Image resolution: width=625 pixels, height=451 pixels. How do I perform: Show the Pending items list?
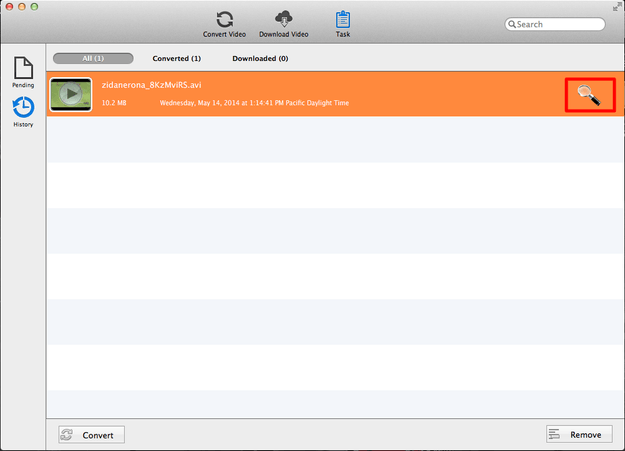point(23,72)
